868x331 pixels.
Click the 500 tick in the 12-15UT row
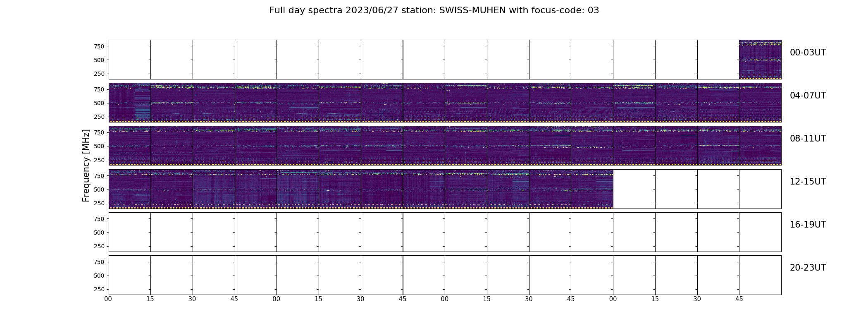(x=99, y=189)
